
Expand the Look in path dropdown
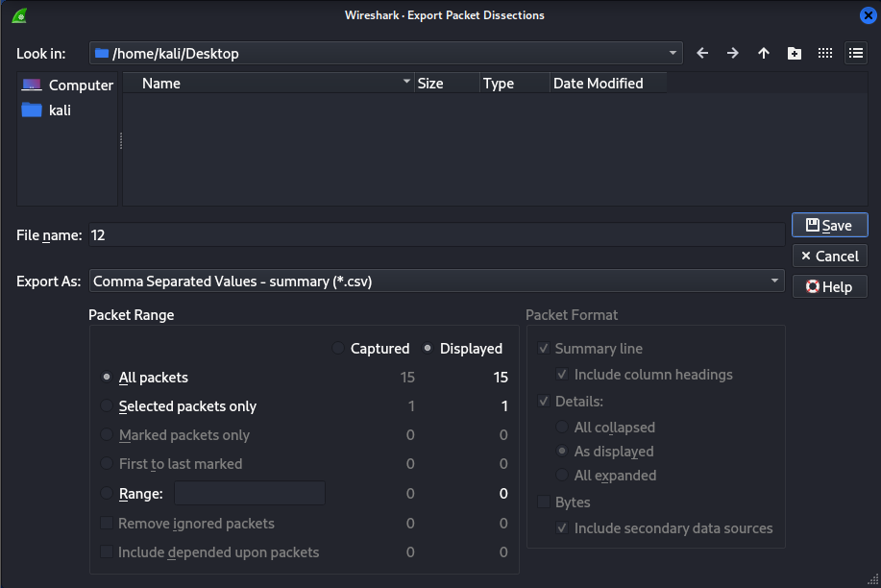(x=673, y=54)
